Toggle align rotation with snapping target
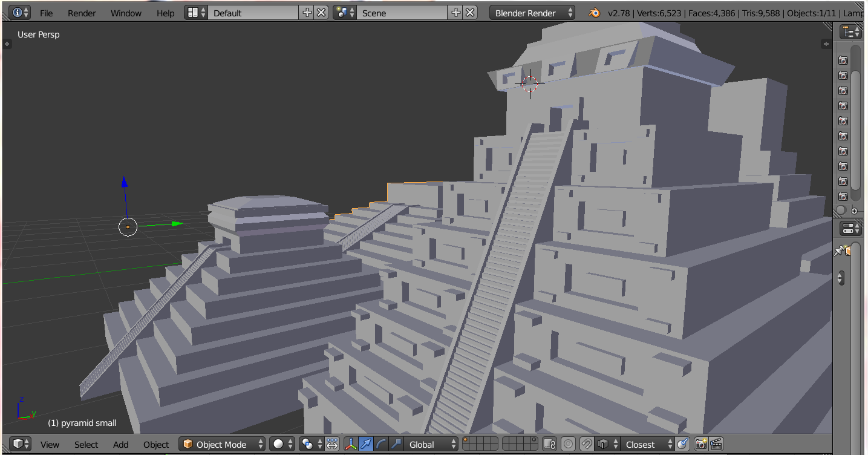Image resolution: width=868 pixels, height=455 pixels. [x=682, y=444]
